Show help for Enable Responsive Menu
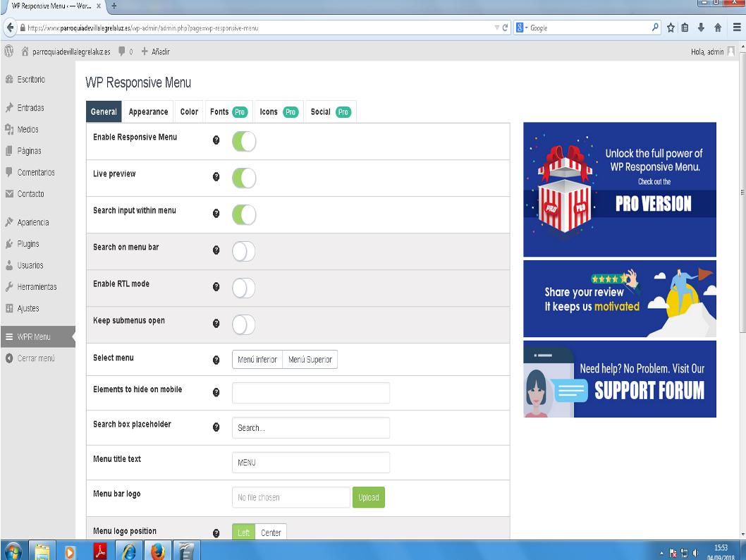This screenshot has height=560, width=746. coord(216,140)
